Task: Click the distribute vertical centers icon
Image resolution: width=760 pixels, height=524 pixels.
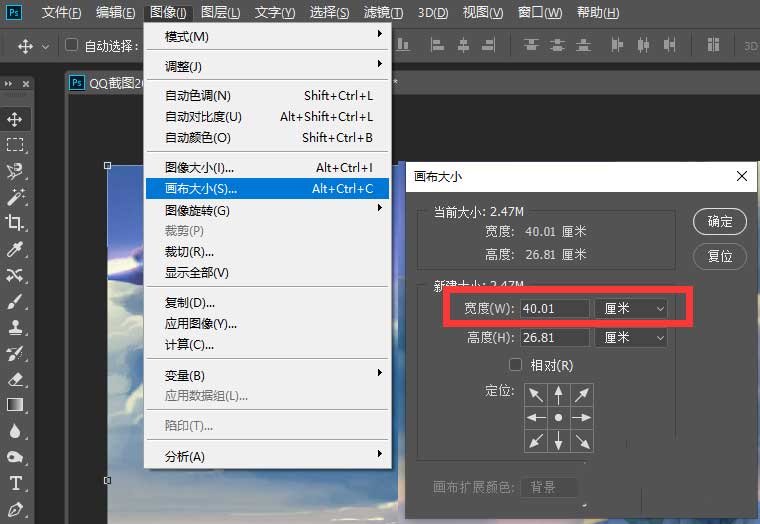Action: point(557,45)
